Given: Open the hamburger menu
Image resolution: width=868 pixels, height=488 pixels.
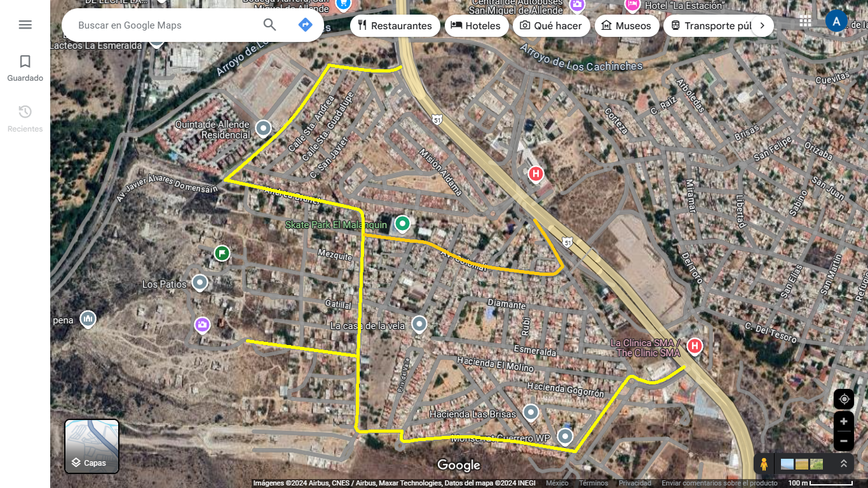Looking at the screenshot, I should point(25,25).
